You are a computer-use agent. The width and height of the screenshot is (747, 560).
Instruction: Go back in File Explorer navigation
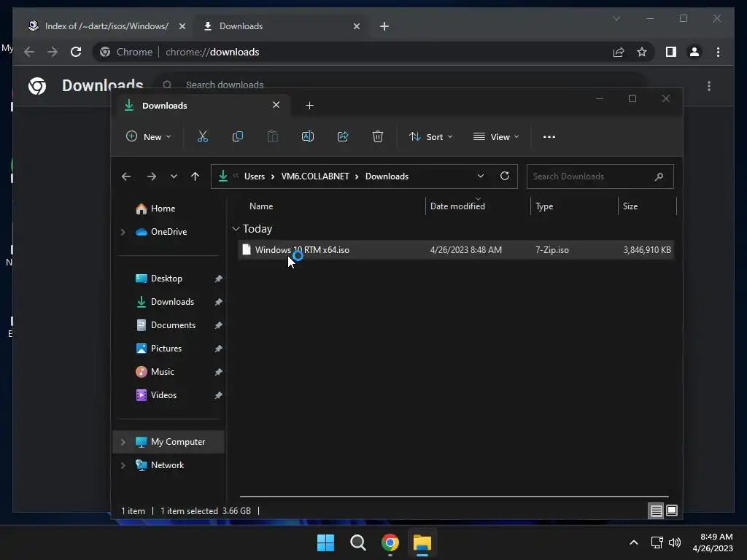(126, 176)
